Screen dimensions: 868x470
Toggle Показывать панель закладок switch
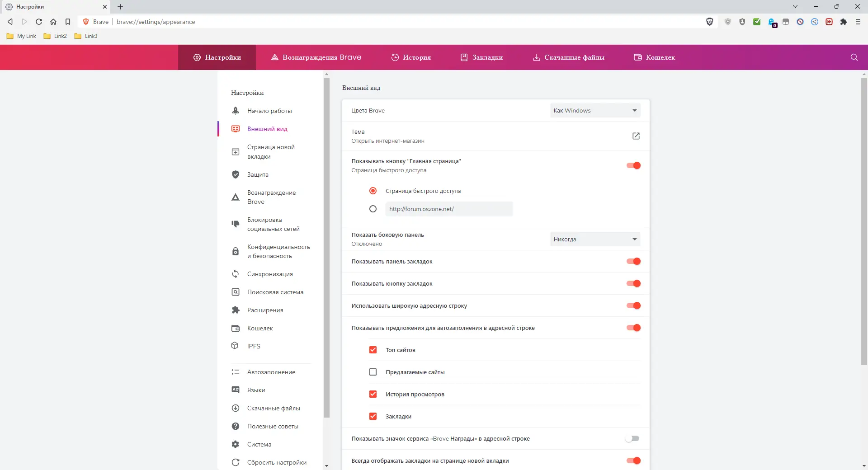[x=633, y=261]
